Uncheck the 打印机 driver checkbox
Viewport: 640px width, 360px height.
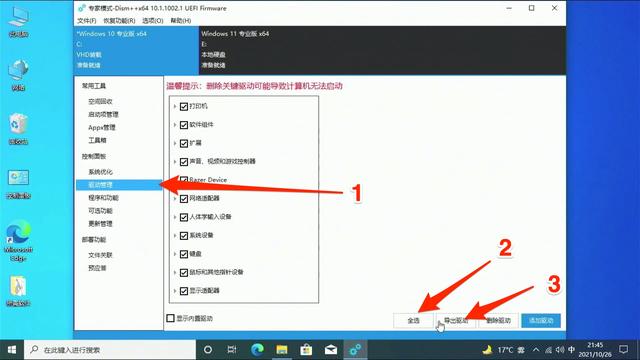coord(184,107)
